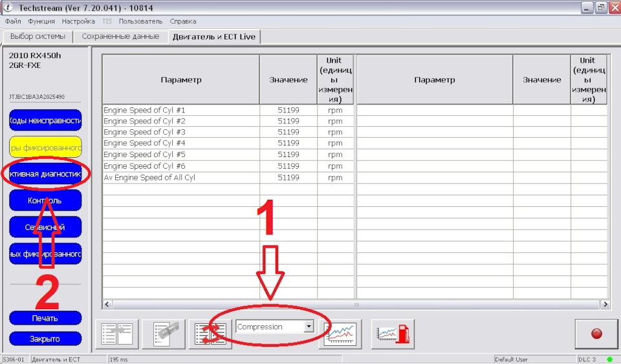Viewport: 621px width, 364px height.
Task: Open the Функция menu
Action: (41, 21)
